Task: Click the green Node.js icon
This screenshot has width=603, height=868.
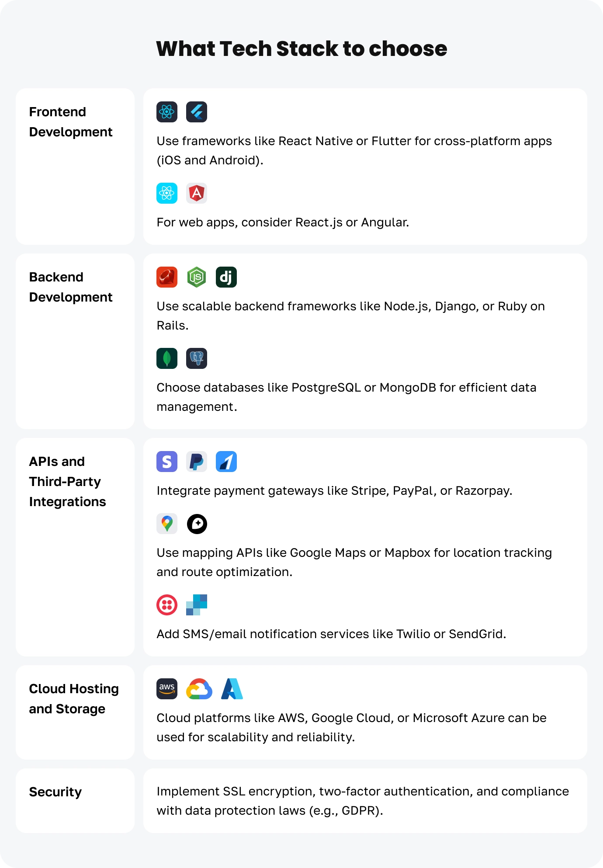Action: tap(197, 277)
